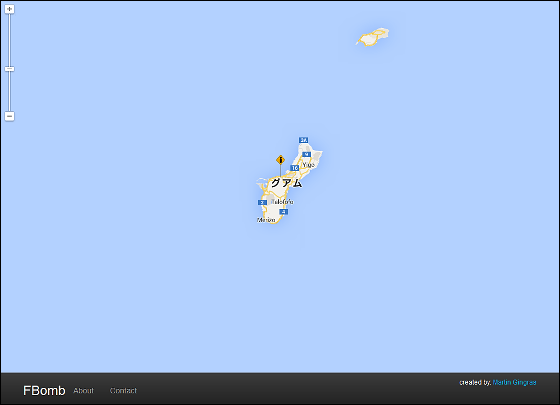Click the route 3A highway shield
Screen dimensions: 560x405
click(x=304, y=140)
